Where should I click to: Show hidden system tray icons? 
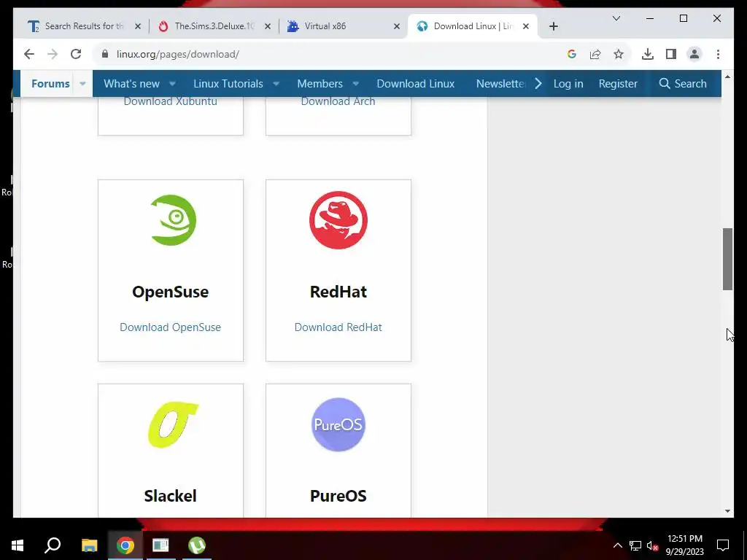point(617,545)
